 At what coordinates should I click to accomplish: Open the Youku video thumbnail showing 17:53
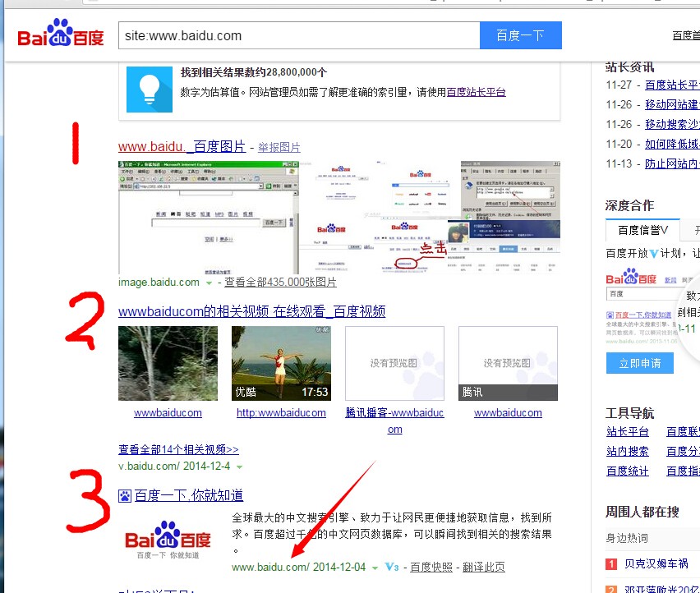tap(281, 363)
